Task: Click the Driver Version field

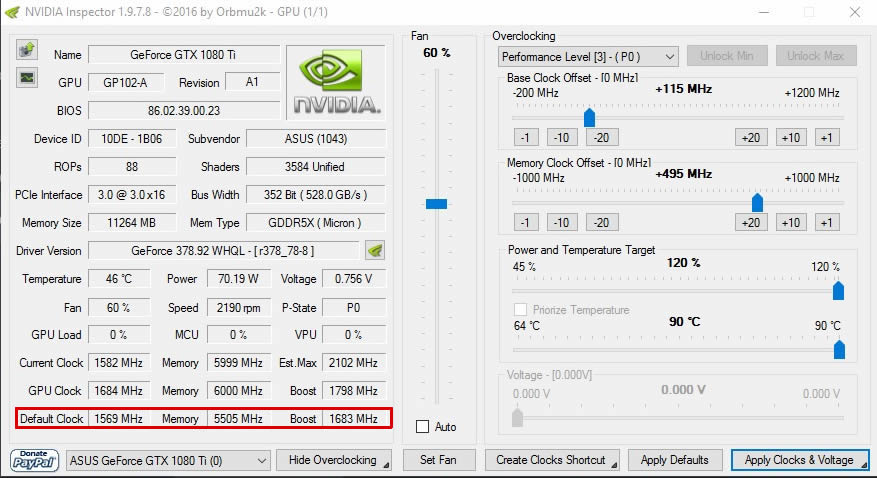Action: [x=224, y=250]
